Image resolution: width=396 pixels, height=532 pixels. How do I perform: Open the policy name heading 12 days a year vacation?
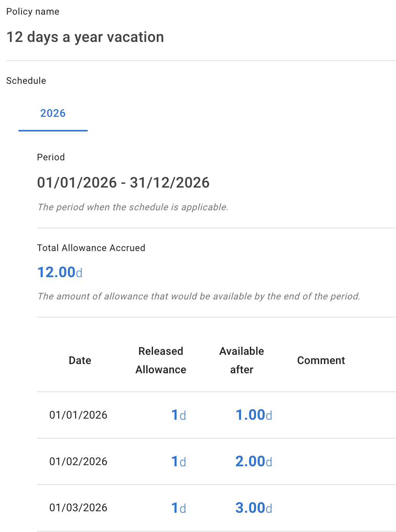85,37
